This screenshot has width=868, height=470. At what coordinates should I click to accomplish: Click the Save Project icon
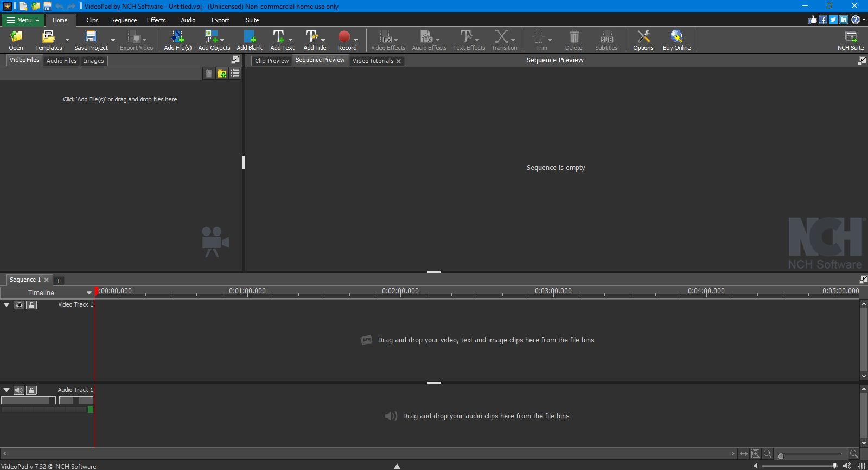coord(91,36)
